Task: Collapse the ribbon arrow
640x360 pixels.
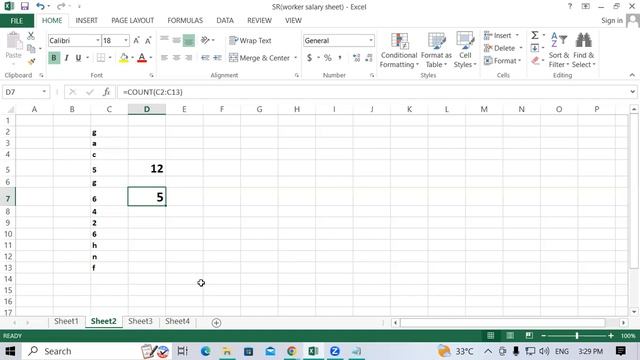Action: 632,75
